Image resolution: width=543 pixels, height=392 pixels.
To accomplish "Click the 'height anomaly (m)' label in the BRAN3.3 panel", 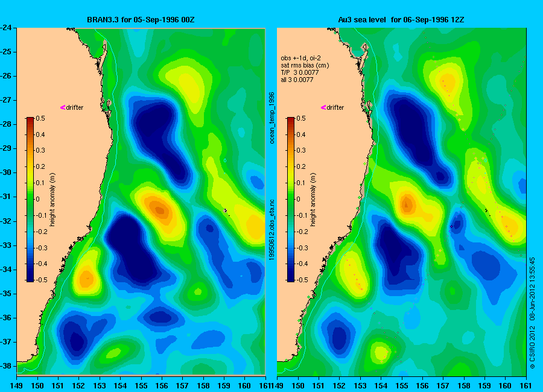I will coord(52,200).
